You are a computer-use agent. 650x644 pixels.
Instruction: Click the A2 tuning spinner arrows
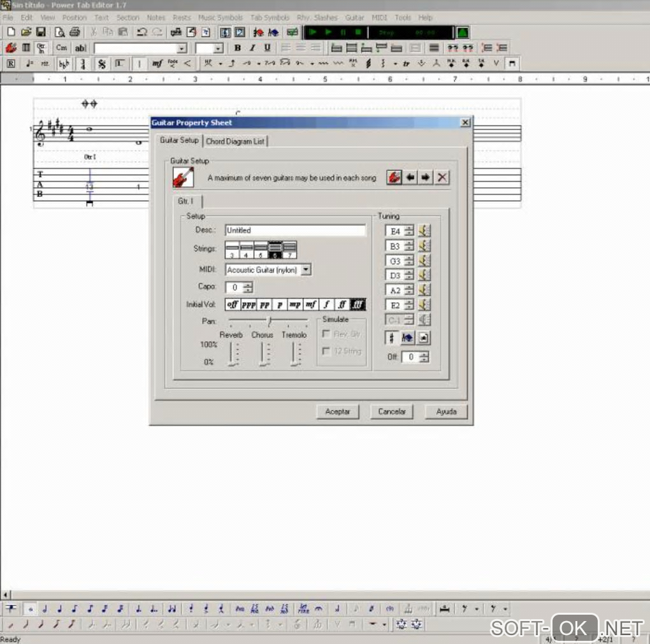pos(409,290)
